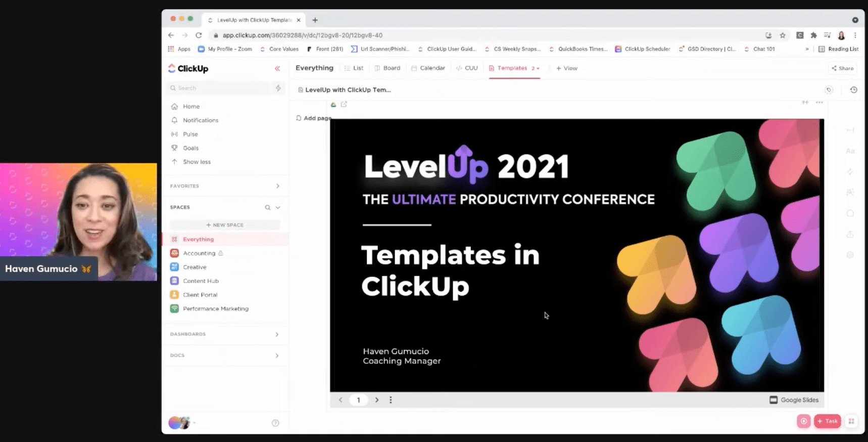Go to the next slide
The image size is (868, 442).
377,400
